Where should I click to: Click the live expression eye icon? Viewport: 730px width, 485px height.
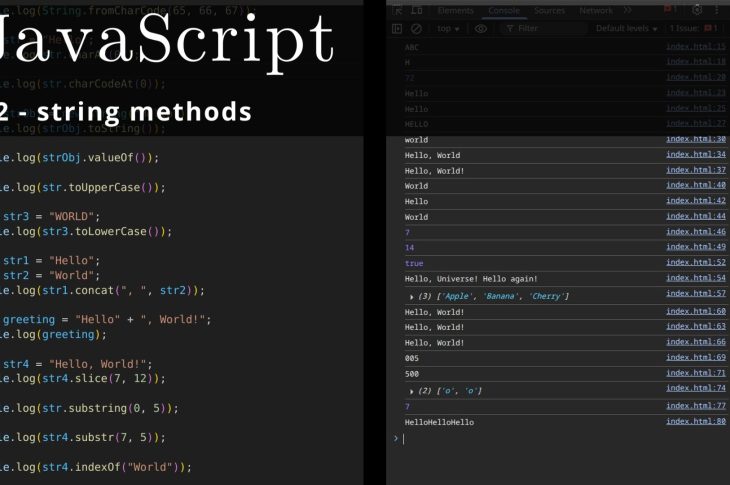pyautogui.click(x=481, y=29)
